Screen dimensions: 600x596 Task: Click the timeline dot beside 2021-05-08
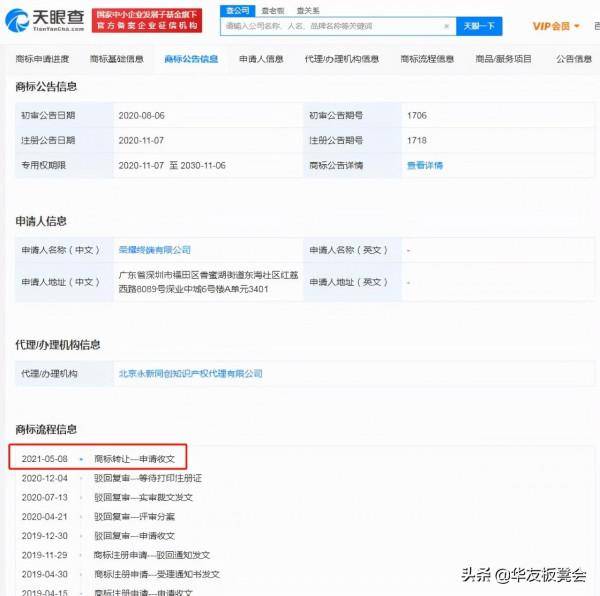(x=81, y=459)
